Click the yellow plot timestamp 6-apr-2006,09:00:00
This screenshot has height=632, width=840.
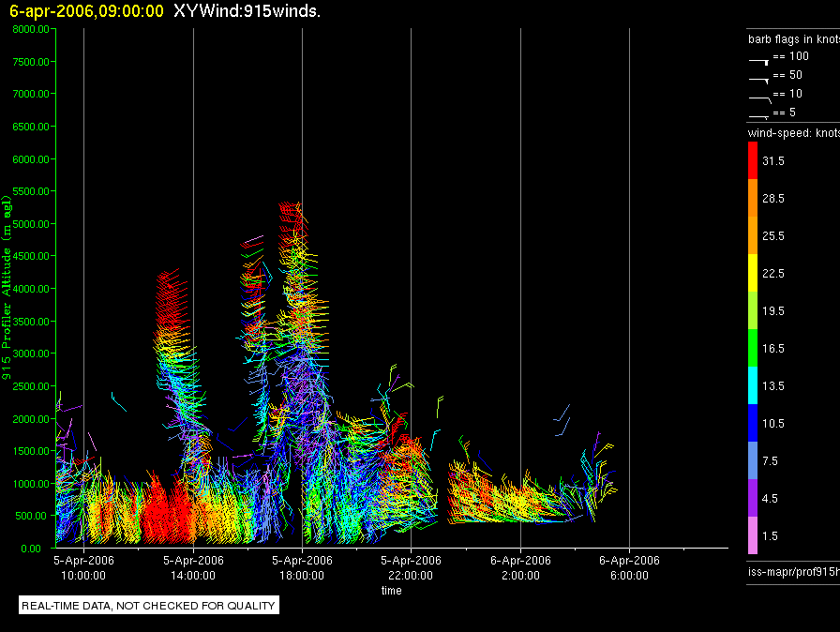(86, 11)
